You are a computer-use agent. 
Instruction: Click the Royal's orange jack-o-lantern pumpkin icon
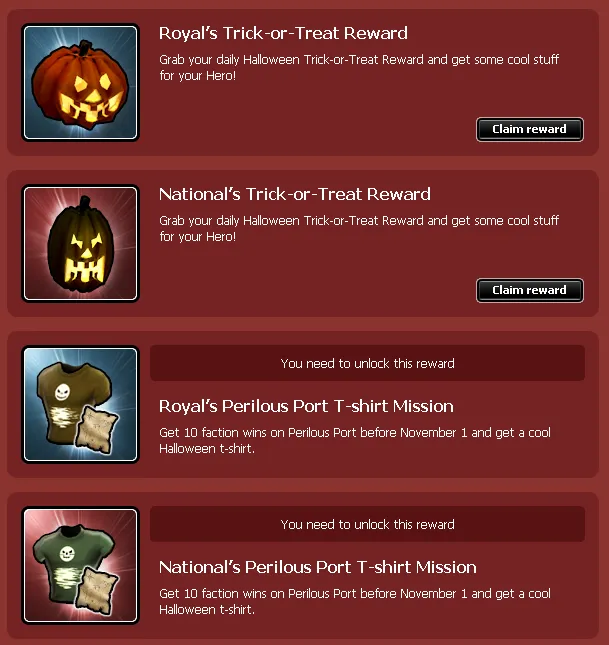tap(80, 82)
